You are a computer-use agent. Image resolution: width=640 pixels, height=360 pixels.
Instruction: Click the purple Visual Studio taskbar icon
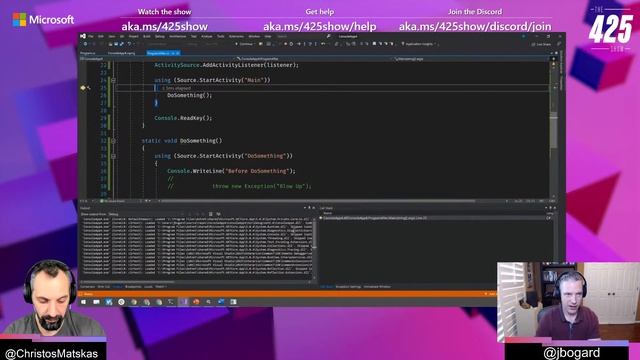(x=184, y=302)
